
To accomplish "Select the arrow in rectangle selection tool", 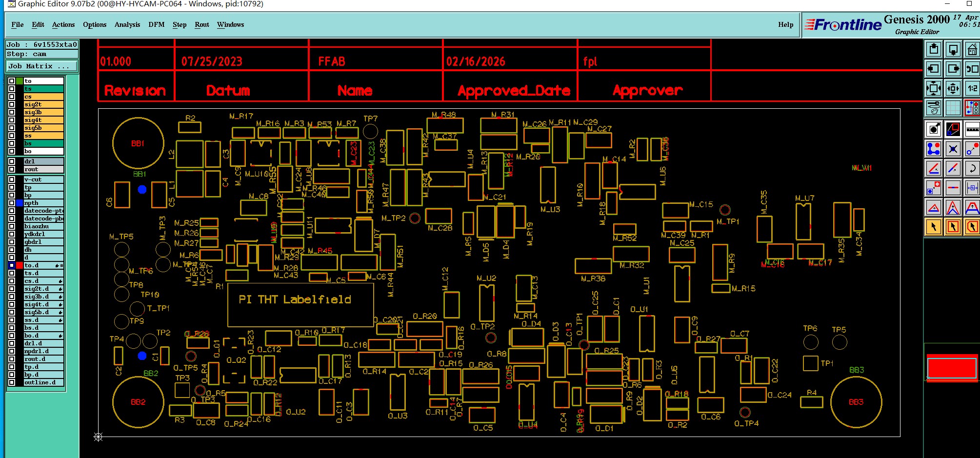I will point(953,227).
